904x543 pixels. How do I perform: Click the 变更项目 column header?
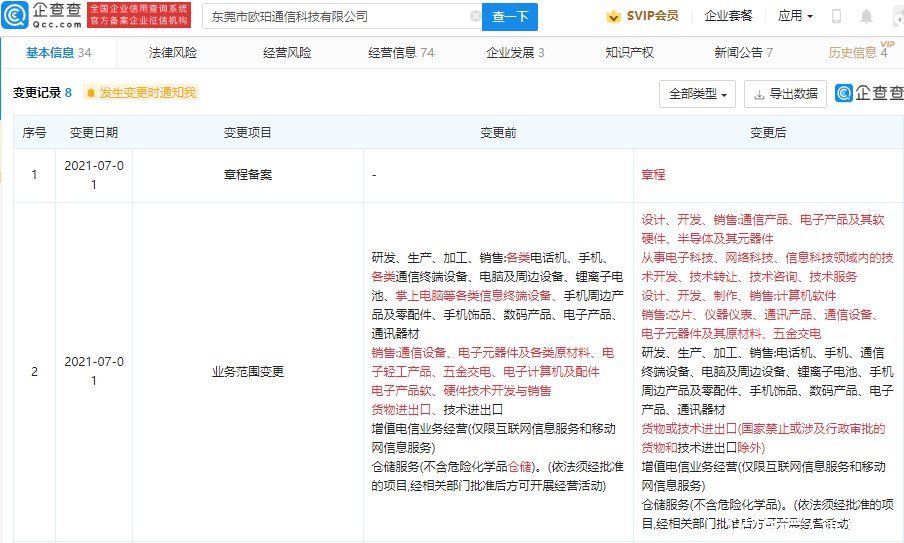pyautogui.click(x=247, y=133)
